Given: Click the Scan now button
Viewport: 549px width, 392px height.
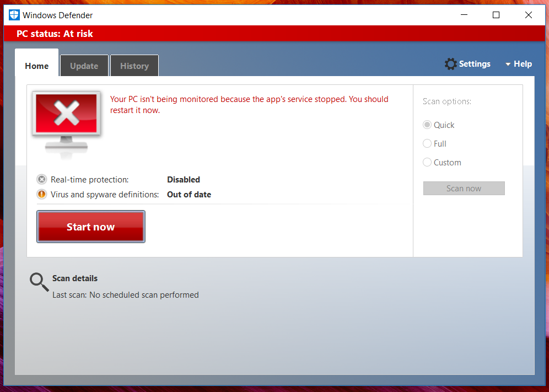Looking at the screenshot, I should coord(464,189).
